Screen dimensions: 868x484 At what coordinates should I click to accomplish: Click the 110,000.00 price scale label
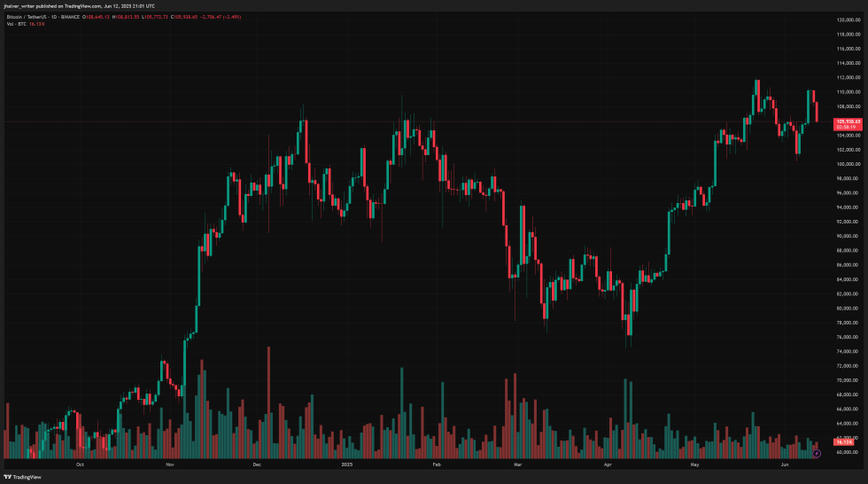tap(849, 92)
